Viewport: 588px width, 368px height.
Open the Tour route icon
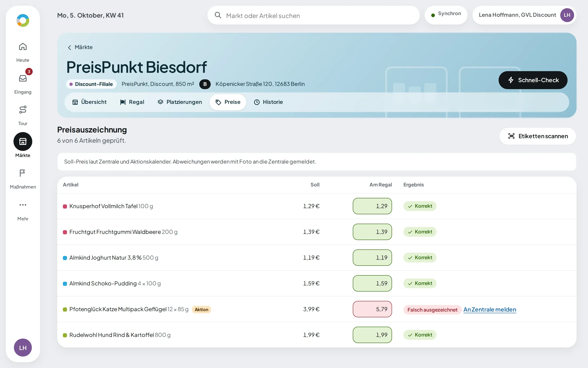(x=23, y=110)
